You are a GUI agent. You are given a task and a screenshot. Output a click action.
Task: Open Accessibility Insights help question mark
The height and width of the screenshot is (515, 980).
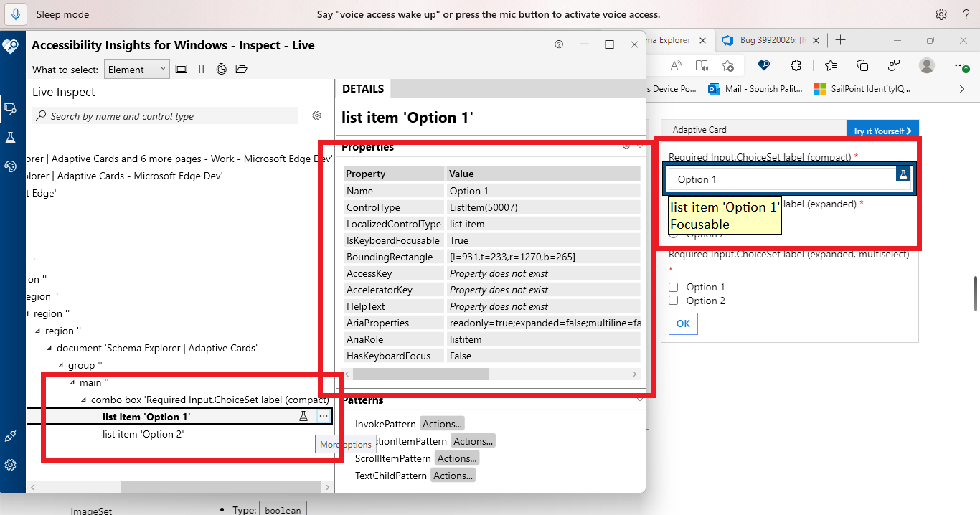[x=559, y=44]
